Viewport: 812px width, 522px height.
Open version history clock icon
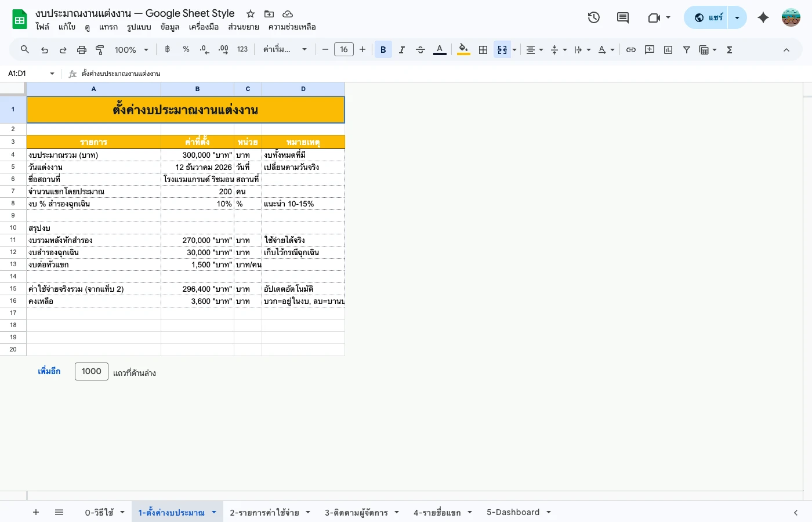[593, 17]
